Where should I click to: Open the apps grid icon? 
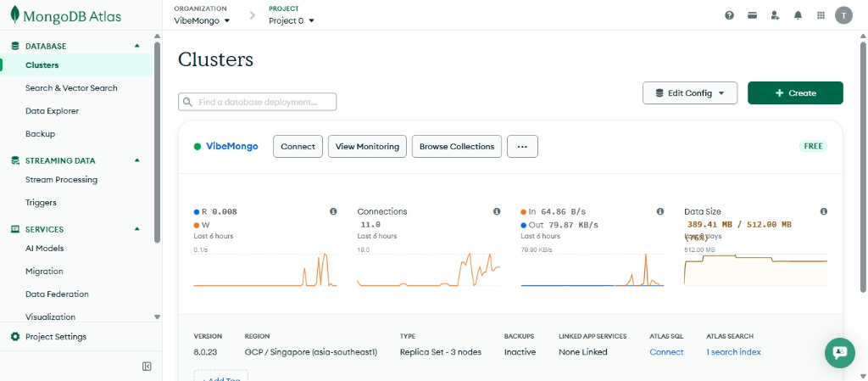[821, 15]
